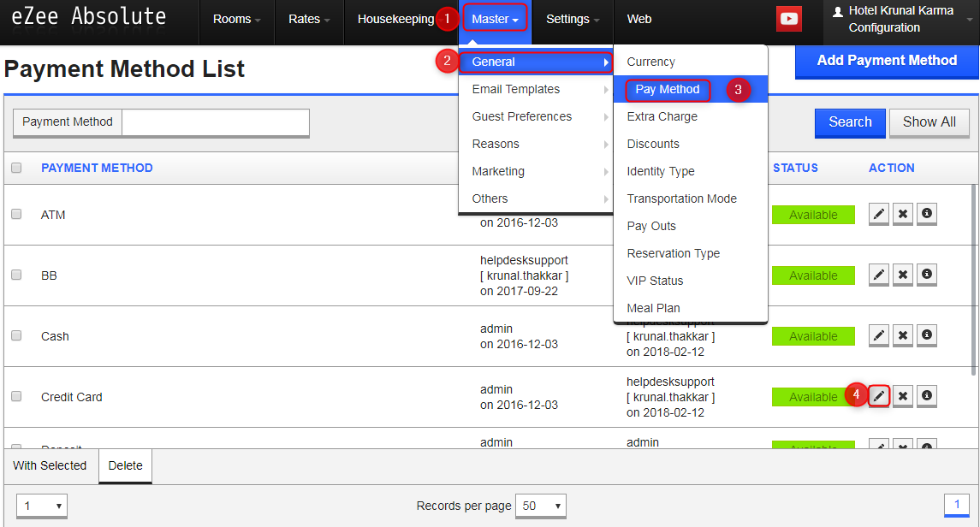This screenshot has width=980, height=527.
Task: Expand the Others submenu
Action: 535,198
